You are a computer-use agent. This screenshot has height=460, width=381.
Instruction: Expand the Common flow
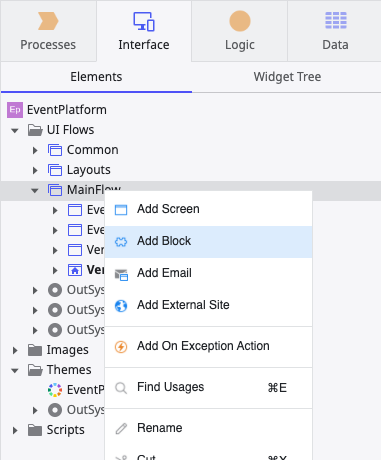point(35,150)
